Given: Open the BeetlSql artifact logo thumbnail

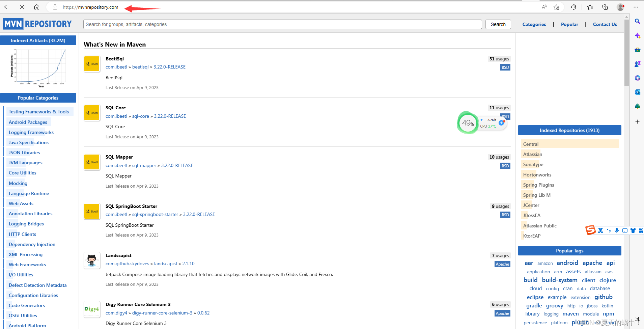Looking at the screenshot, I should (92, 64).
